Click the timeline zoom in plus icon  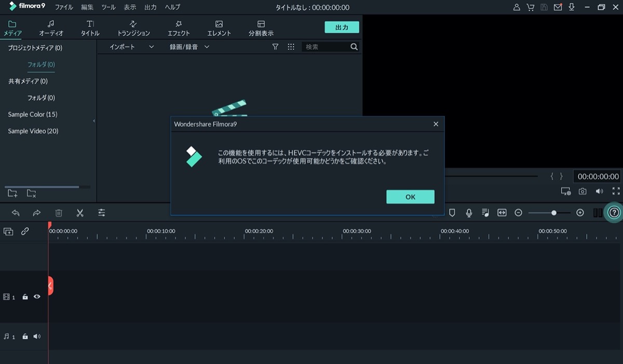click(x=580, y=213)
